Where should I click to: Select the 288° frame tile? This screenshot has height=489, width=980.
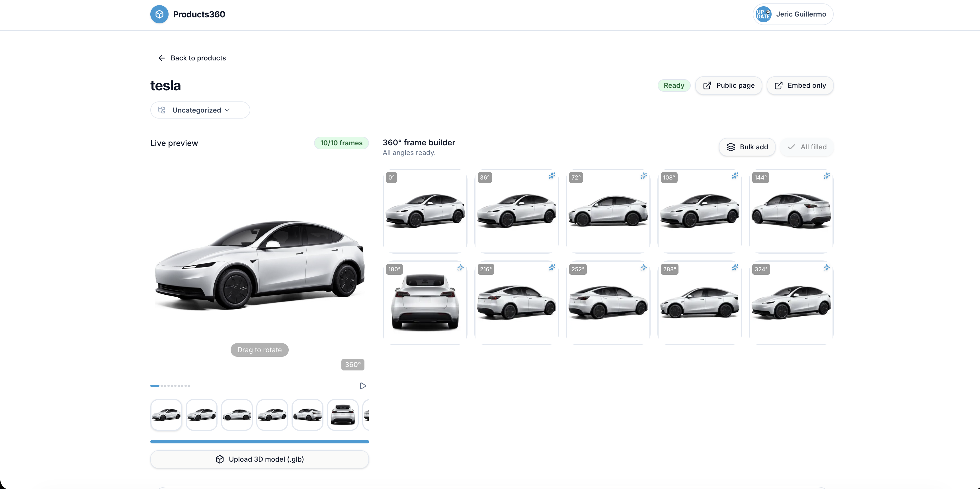click(700, 303)
